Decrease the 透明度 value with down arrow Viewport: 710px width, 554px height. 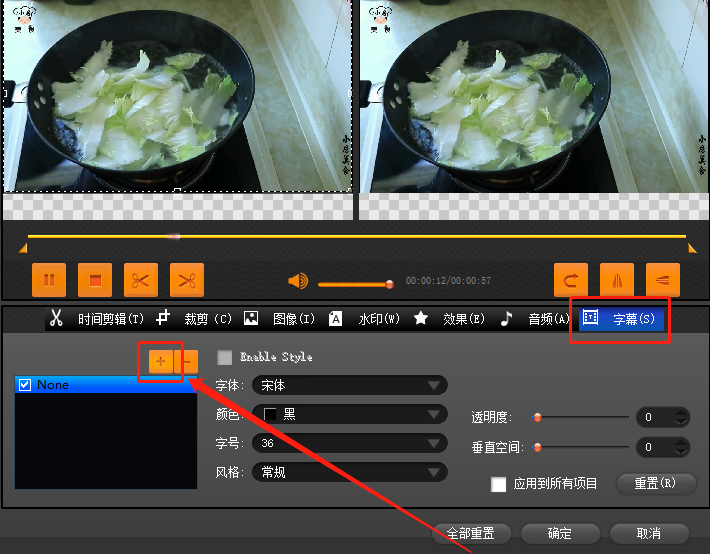click(680, 422)
